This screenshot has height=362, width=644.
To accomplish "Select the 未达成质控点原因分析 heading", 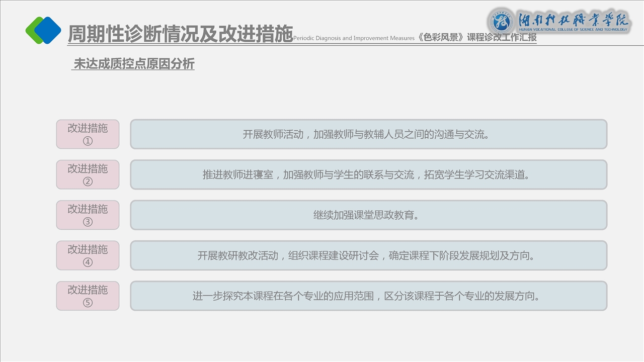I will pos(134,64).
